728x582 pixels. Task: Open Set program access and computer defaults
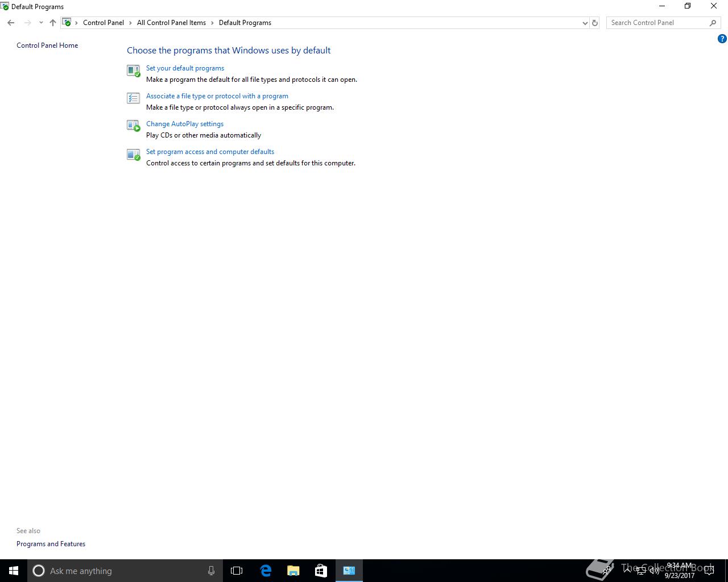(210, 152)
